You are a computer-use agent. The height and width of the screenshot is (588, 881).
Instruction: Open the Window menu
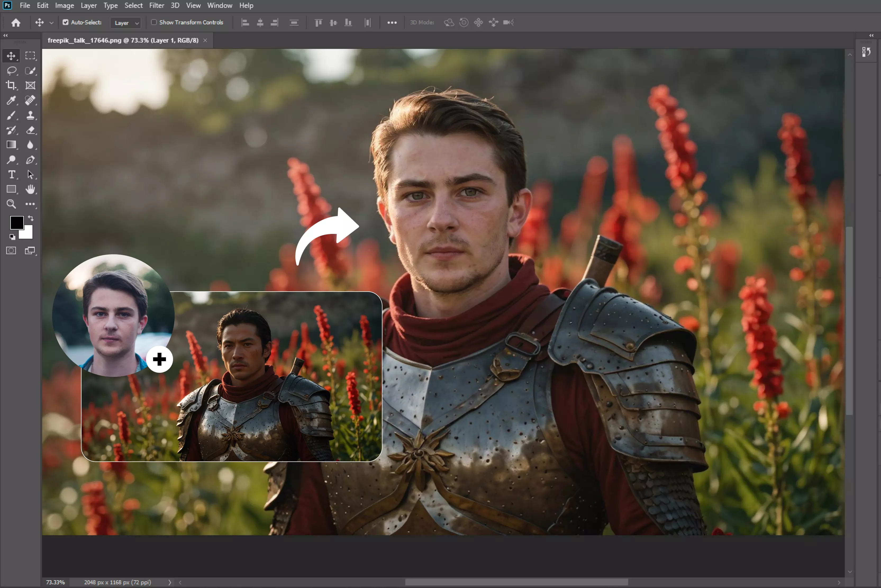click(220, 5)
